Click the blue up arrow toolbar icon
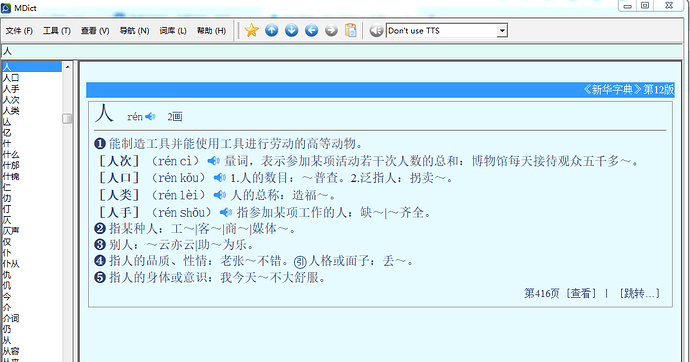 pyautogui.click(x=272, y=30)
